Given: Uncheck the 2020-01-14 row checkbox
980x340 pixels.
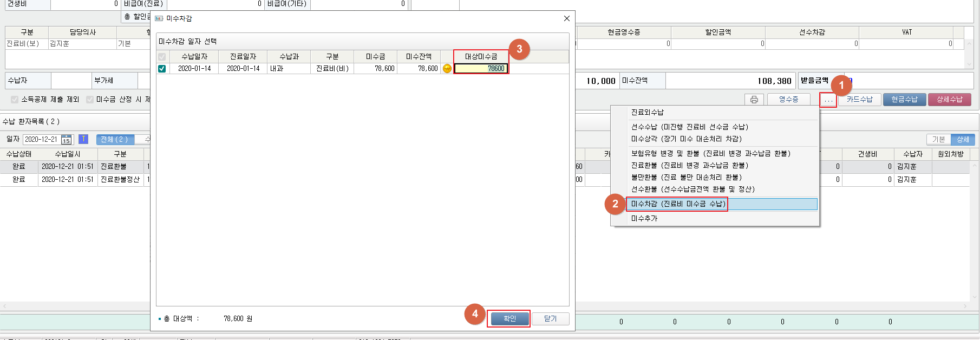Looking at the screenshot, I should [x=162, y=69].
